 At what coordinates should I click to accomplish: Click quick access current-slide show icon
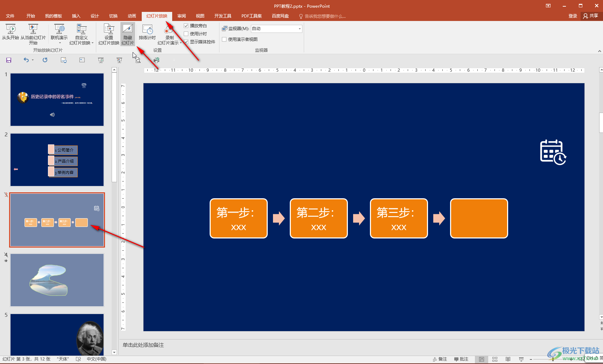[119, 60]
